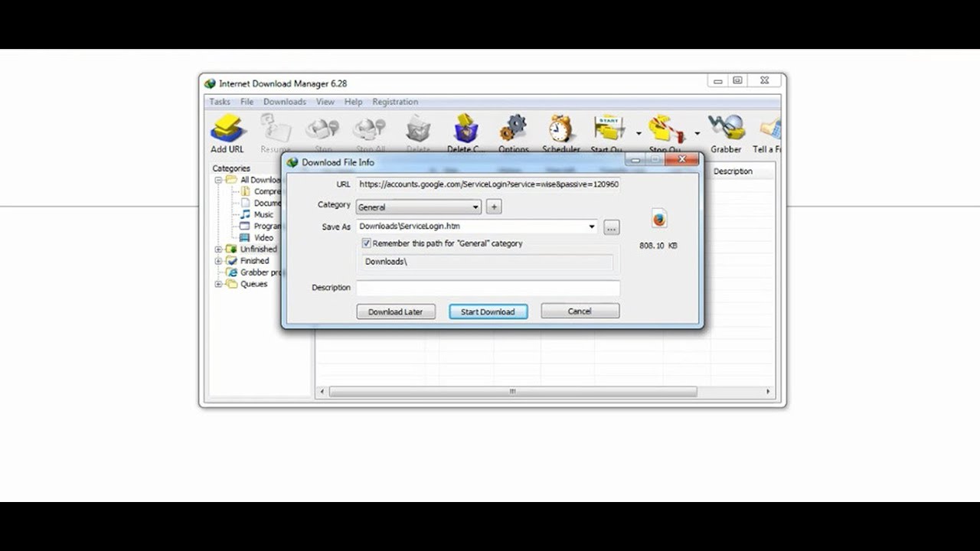The image size is (980, 551).
Task: Click the Delete toolbar icon
Action: point(418,129)
